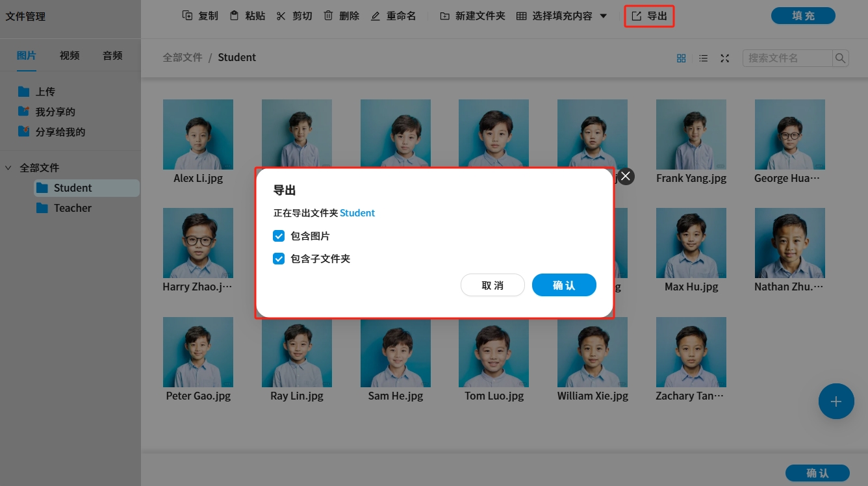The image size is (868, 486).
Task: Uncheck the 包含子文件夹 checkbox
Action: pyautogui.click(x=279, y=259)
